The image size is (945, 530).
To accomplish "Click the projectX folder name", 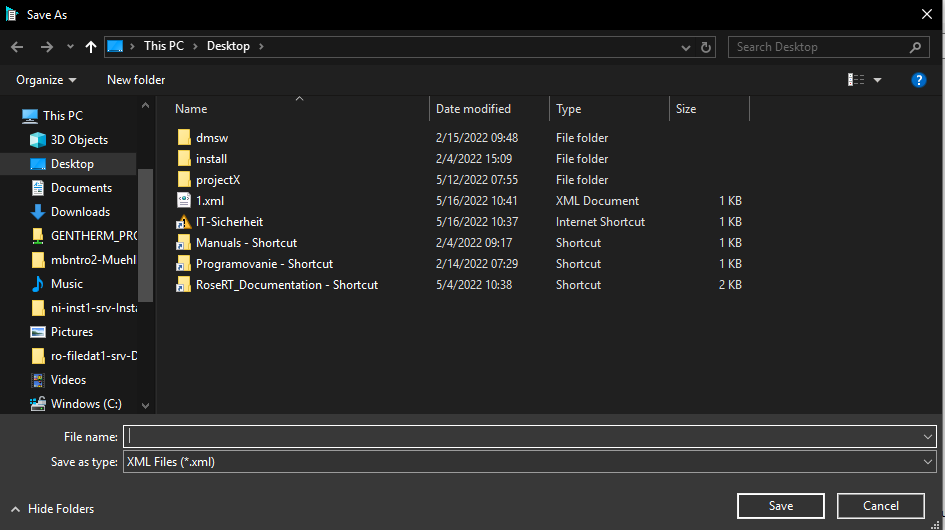I will [218, 180].
